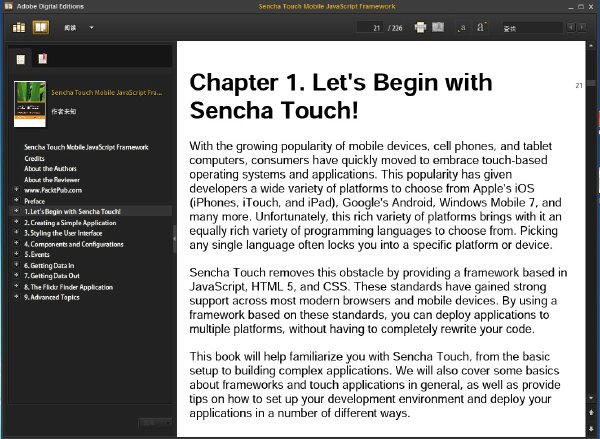This screenshot has width=600, height=439.
Task: Select '2. Creating a Simple Application' chapter
Action: (x=70, y=223)
